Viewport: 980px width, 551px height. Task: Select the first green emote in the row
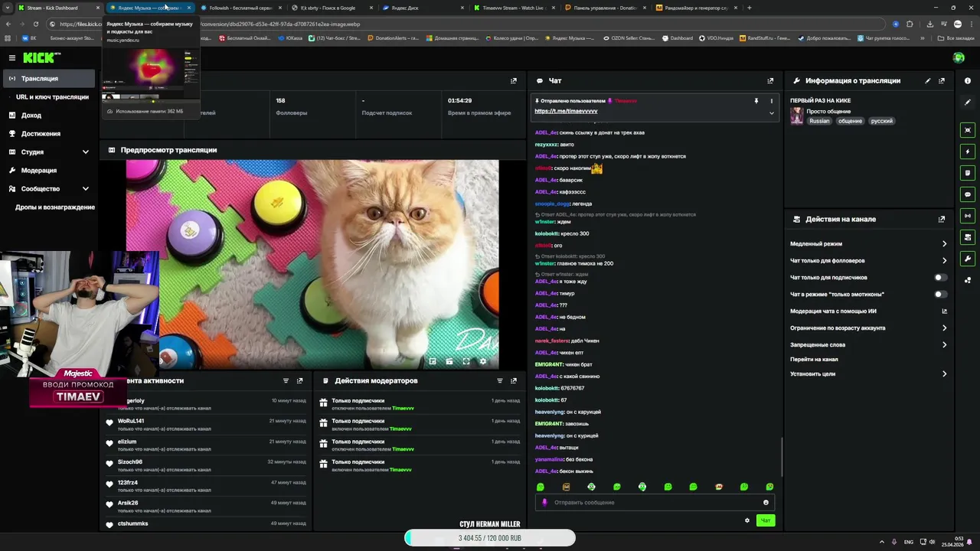(541, 487)
